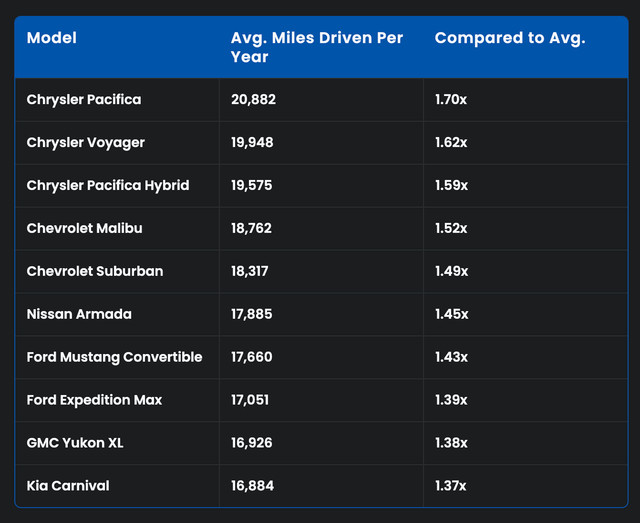Select the 1.49x comparison cell
This screenshot has height=523, width=640.
point(451,271)
